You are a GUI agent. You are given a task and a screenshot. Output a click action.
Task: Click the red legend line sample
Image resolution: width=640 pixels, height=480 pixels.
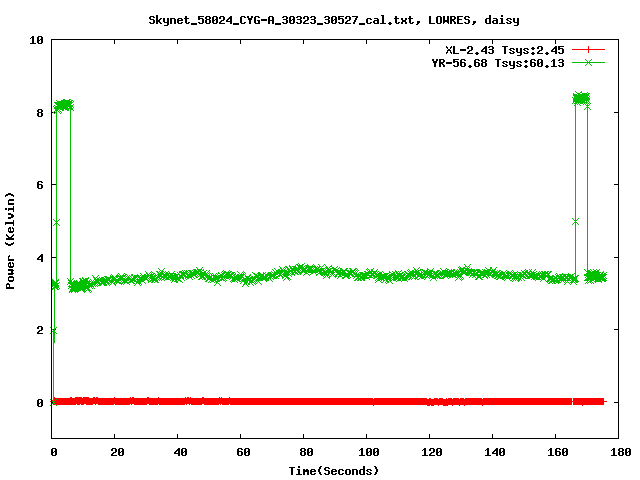click(x=588, y=50)
